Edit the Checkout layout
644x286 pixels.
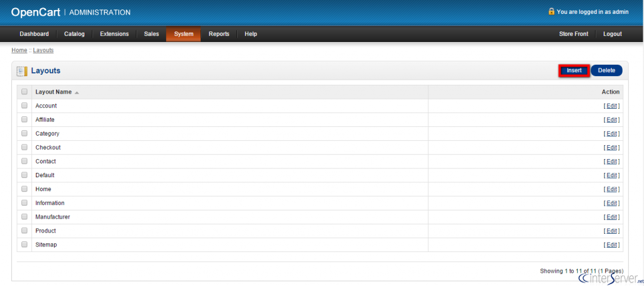pos(611,148)
